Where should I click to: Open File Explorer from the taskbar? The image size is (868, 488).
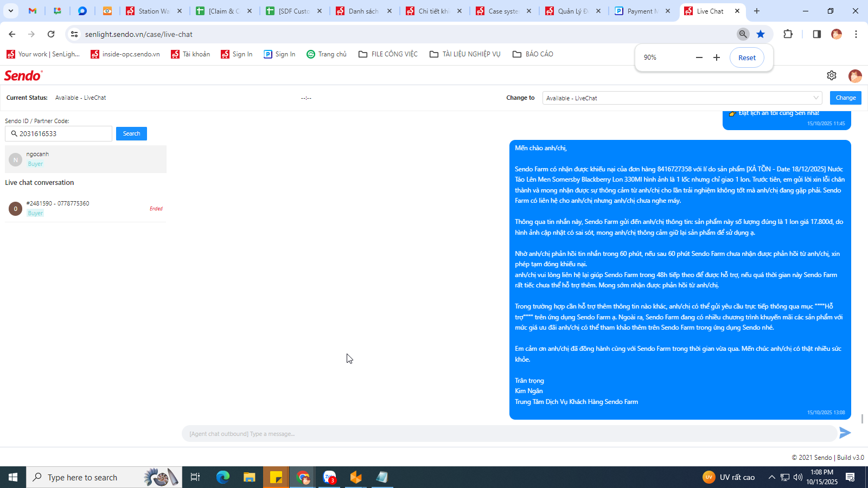249,477
